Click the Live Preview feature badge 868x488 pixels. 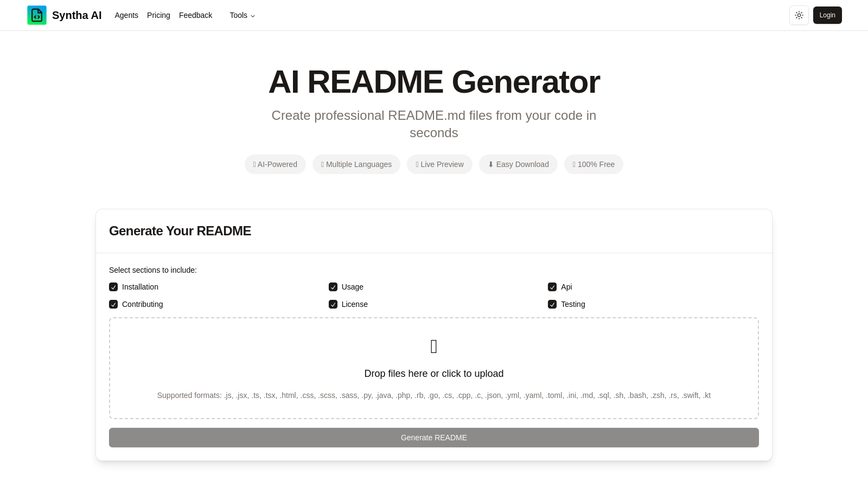tap(439, 164)
